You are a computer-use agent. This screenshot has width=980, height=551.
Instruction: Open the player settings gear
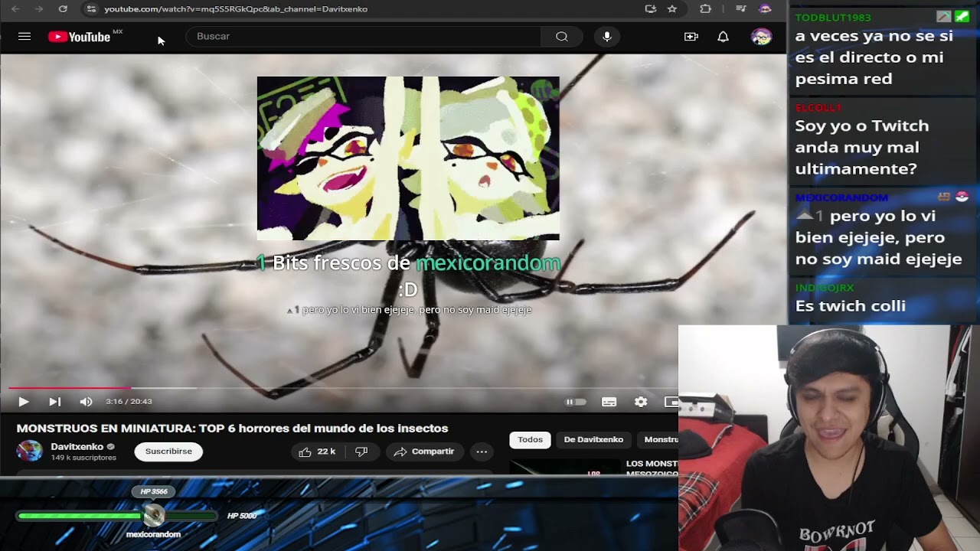pyautogui.click(x=641, y=402)
